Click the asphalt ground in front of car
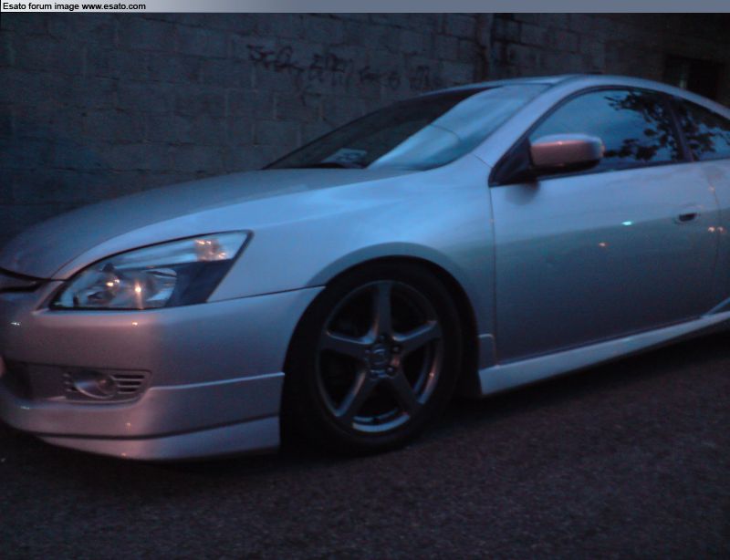The height and width of the screenshot is (560, 730). coord(365,511)
